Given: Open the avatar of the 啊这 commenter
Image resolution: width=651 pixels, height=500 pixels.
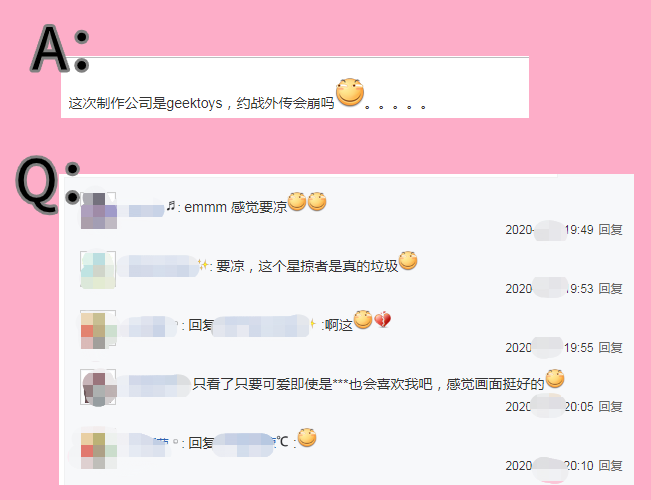Looking at the screenshot, I should (x=98, y=330).
